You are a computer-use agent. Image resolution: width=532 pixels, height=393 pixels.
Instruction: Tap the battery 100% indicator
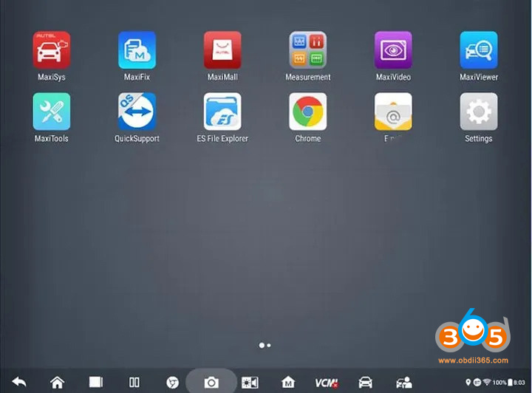(x=502, y=383)
